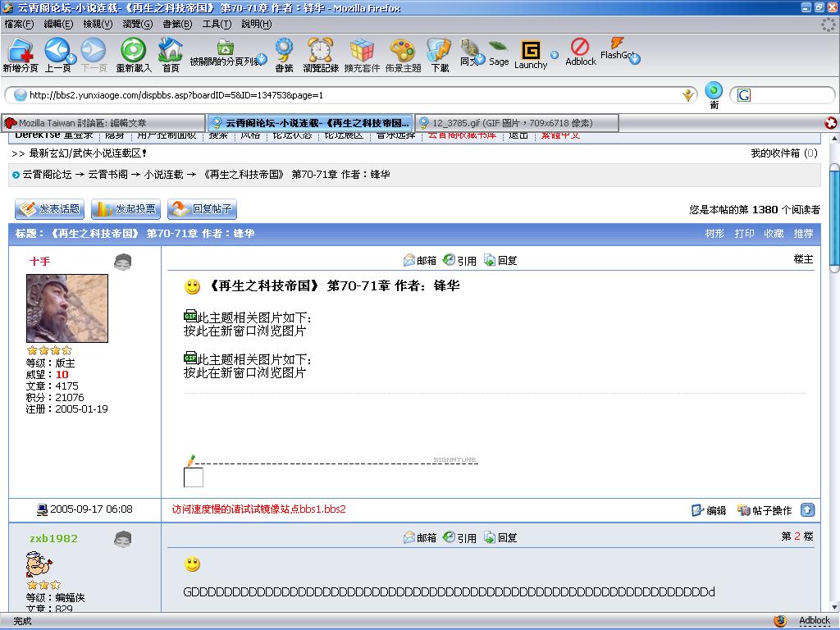Open the FlashGot dropdown arrow

pyautogui.click(x=634, y=59)
